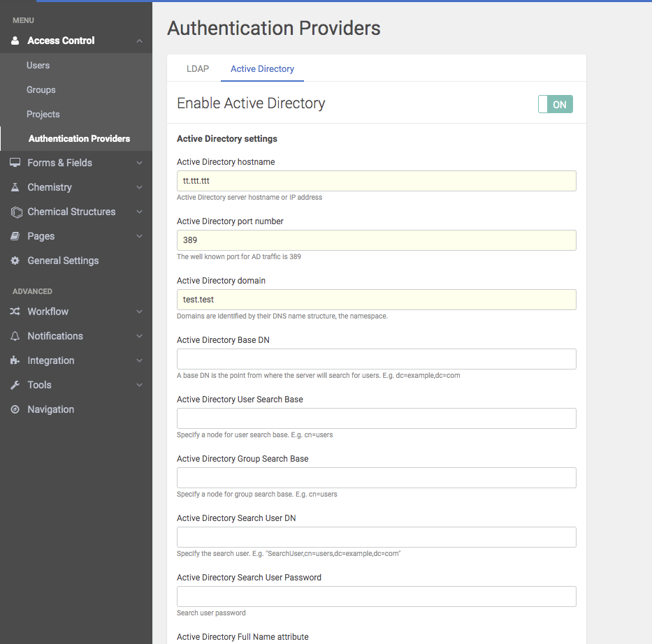The image size is (652, 644).
Task: Switch to the LDAP tab
Action: (197, 68)
